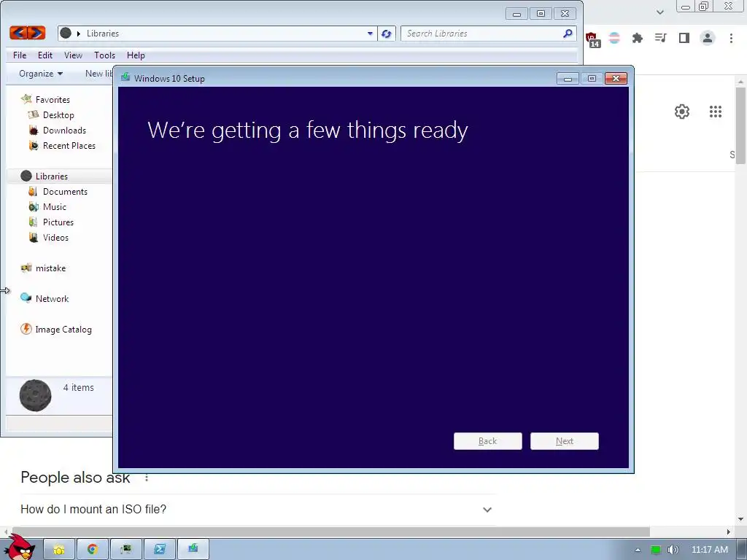747x560 pixels.
Task: Expand the "How do I mount an ISO file?" question
Action: (x=258, y=509)
